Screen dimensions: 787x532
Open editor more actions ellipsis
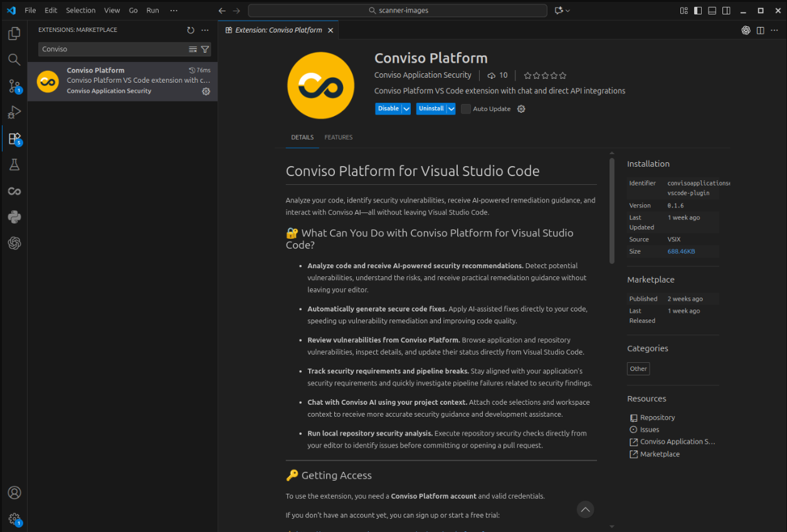(x=774, y=30)
